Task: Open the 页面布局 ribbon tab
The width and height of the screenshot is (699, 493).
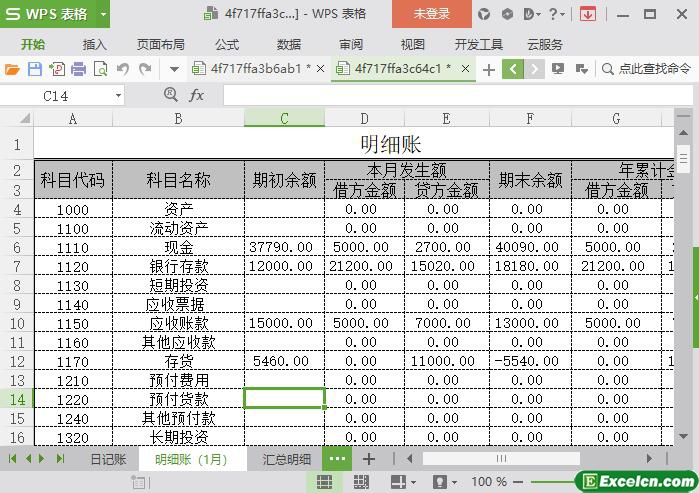Action: pos(160,45)
